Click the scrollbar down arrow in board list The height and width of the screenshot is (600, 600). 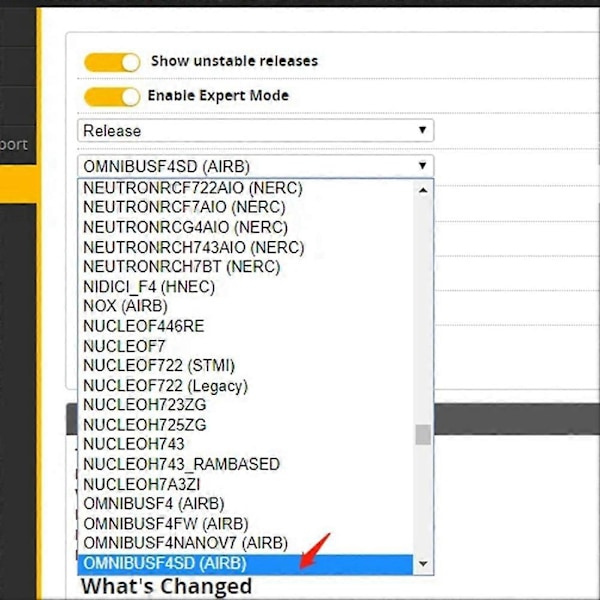tap(423, 564)
